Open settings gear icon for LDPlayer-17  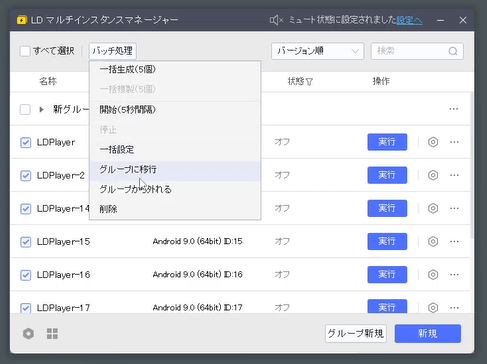click(x=433, y=308)
